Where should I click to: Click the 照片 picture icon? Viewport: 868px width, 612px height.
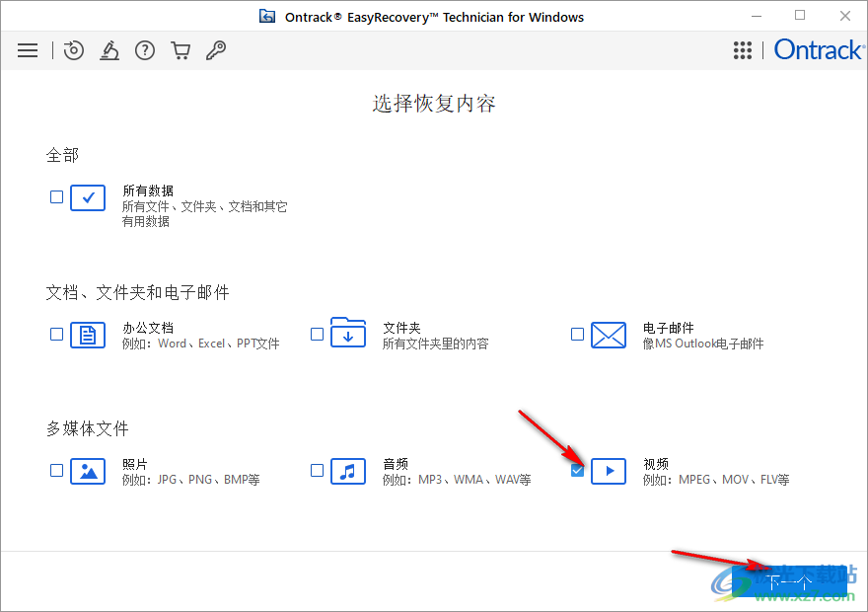(88, 471)
